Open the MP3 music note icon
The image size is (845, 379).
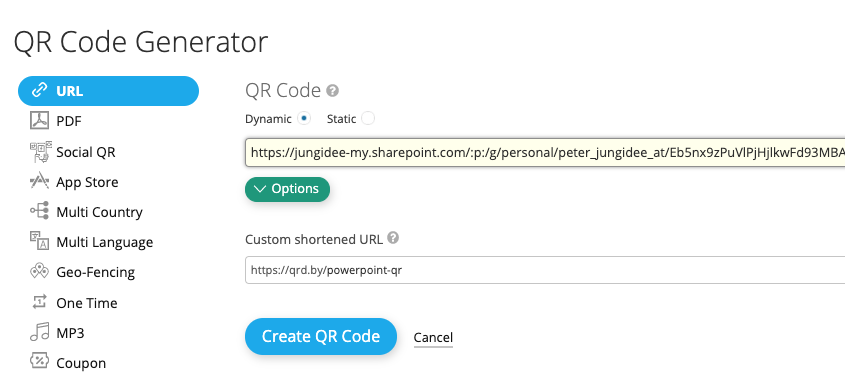[39, 332]
